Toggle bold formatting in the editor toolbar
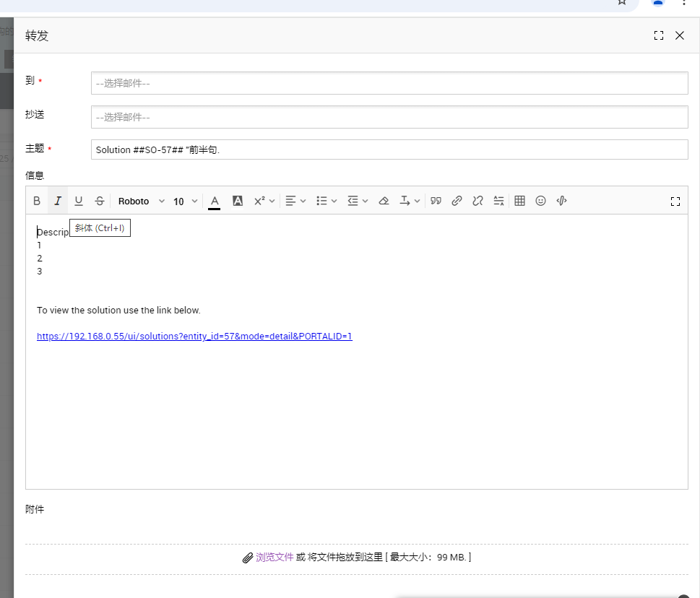 click(x=37, y=201)
